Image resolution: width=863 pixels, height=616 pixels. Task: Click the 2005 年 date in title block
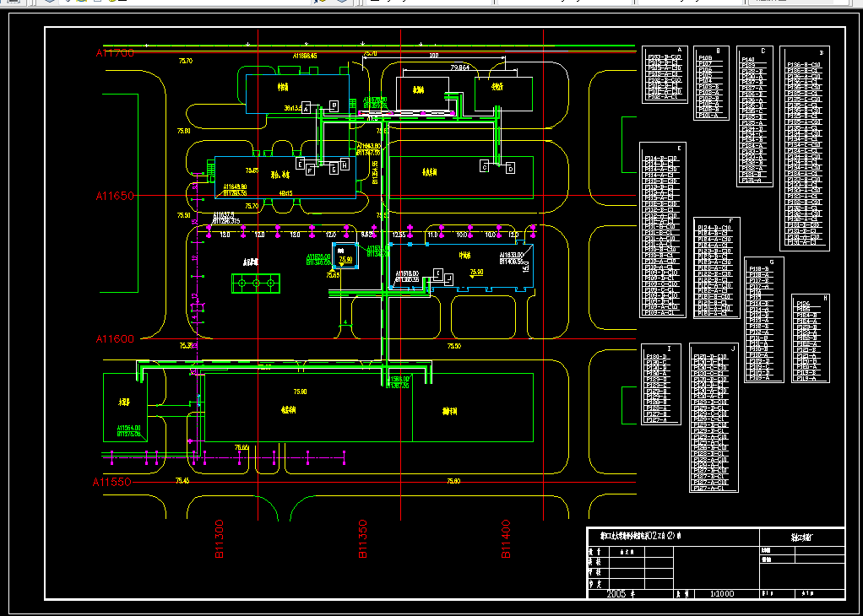coord(620,594)
